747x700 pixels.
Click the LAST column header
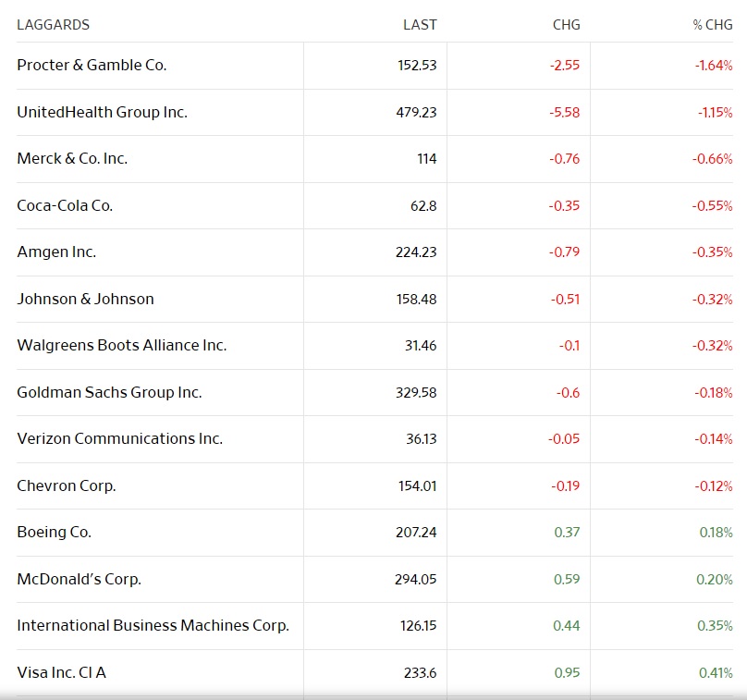click(420, 25)
